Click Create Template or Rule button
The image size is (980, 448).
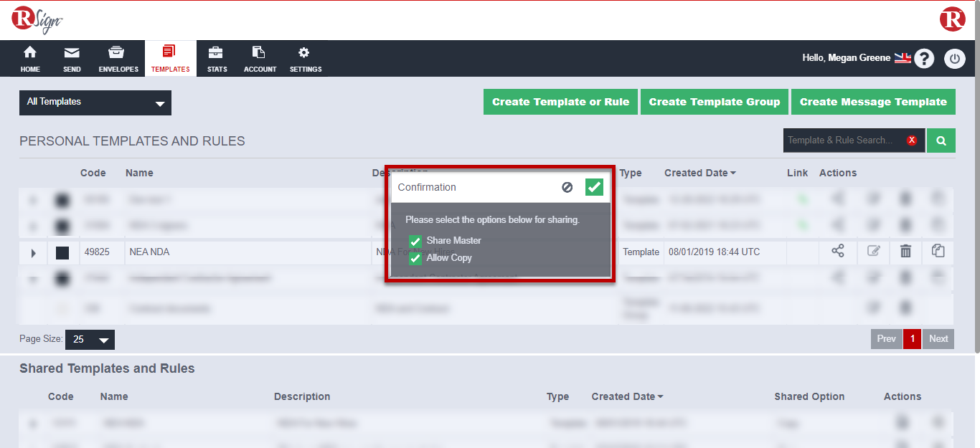[x=560, y=102]
